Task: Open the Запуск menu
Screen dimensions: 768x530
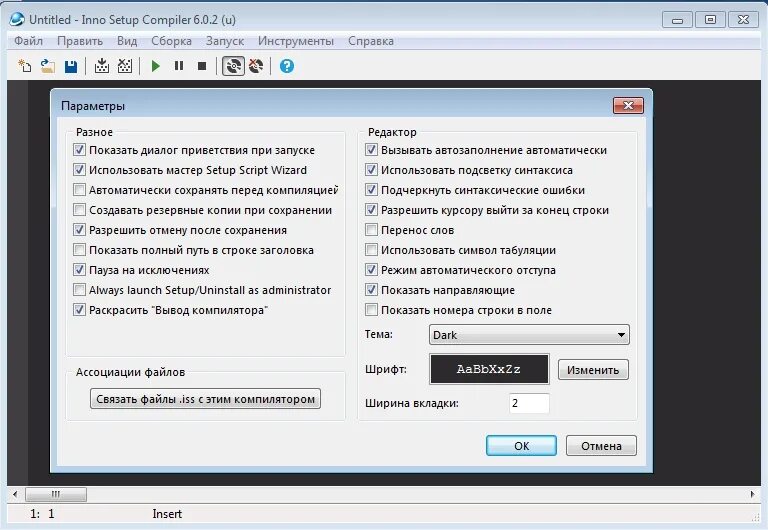Action: coord(225,41)
